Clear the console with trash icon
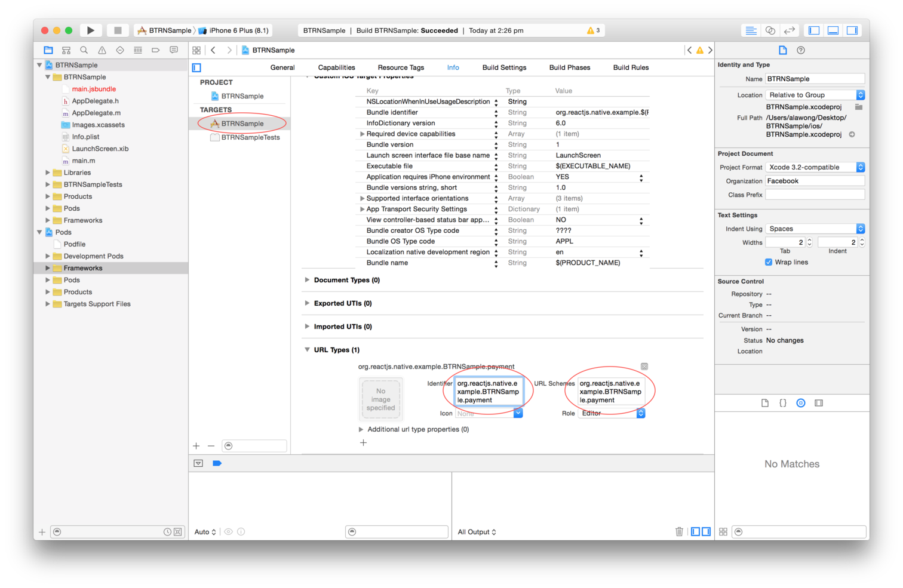 coord(679,531)
